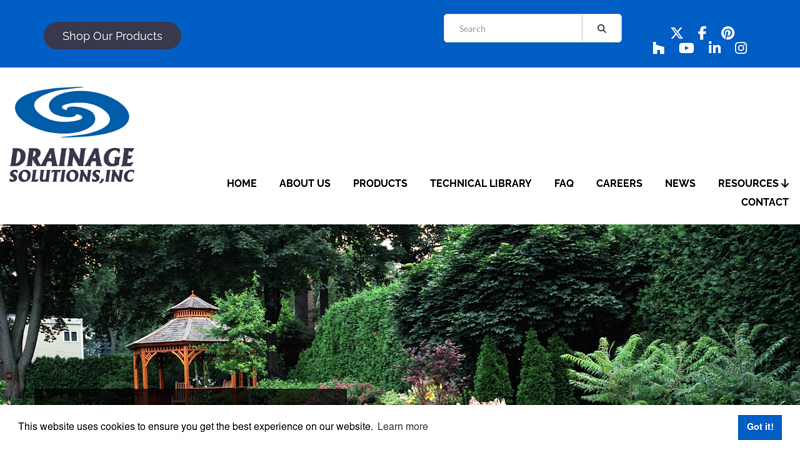The height and width of the screenshot is (450, 800).
Task: Open the Facebook social icon
Action: click(x=702, y=33)
